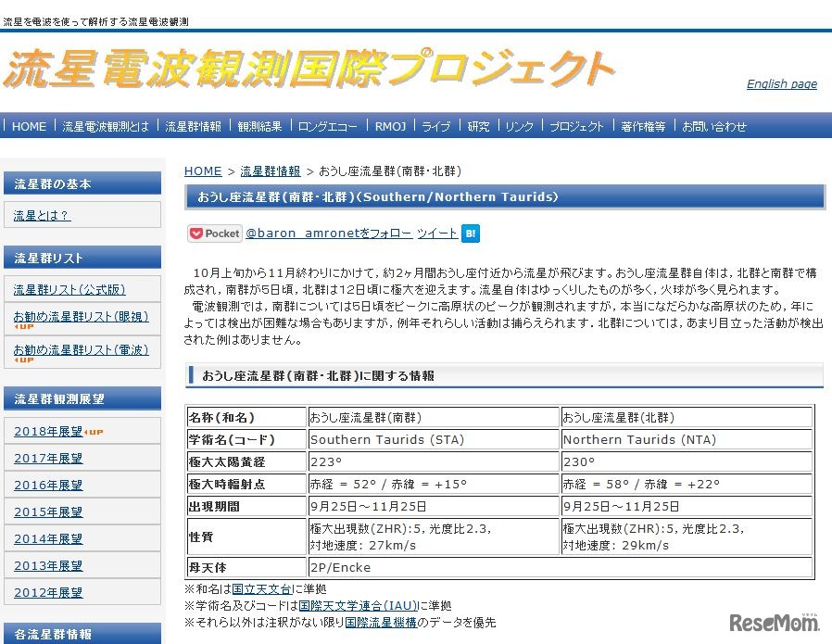Open the 2014年展望 link
This screenshot has height=644, width=832.
48,539
